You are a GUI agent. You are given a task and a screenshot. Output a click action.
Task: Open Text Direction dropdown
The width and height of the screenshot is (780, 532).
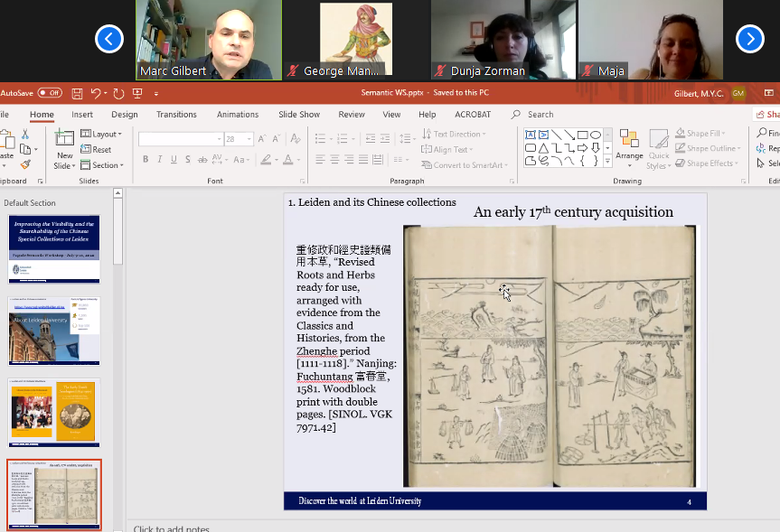454,134
